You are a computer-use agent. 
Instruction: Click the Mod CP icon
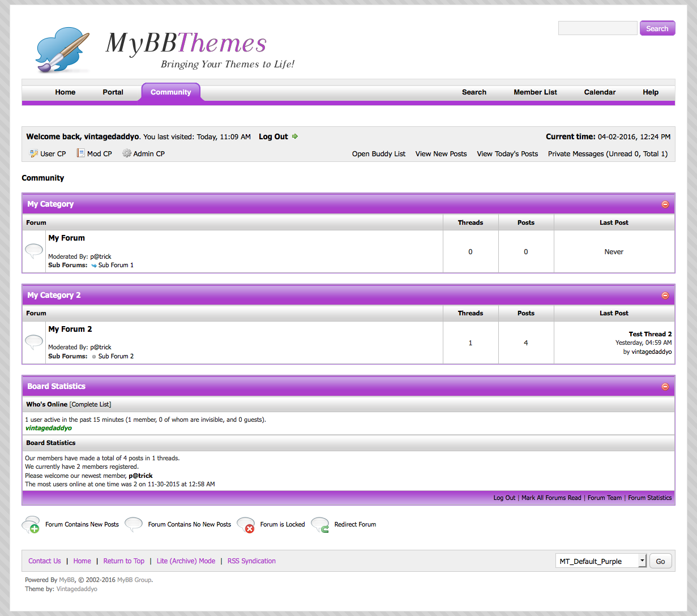coord(81,153)
